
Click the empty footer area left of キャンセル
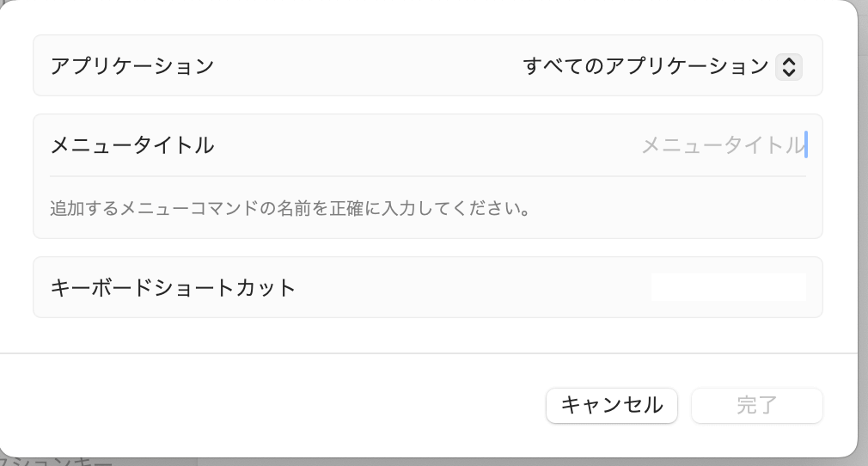pos(275,406)
